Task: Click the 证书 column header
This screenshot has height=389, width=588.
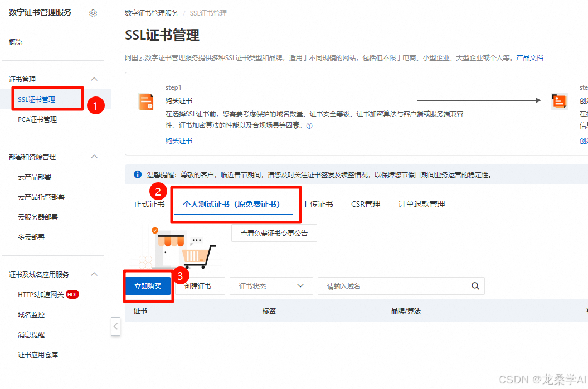Action: [x=140, y=310]
